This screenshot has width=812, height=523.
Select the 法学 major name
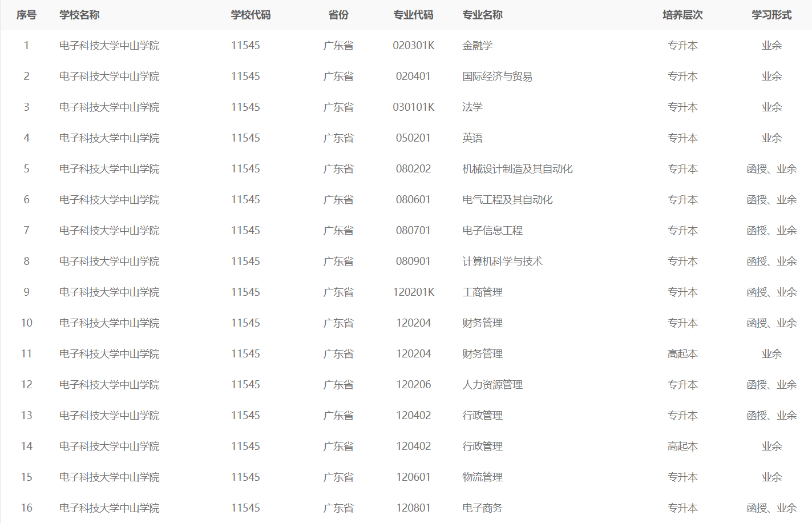tap(472, 107)
